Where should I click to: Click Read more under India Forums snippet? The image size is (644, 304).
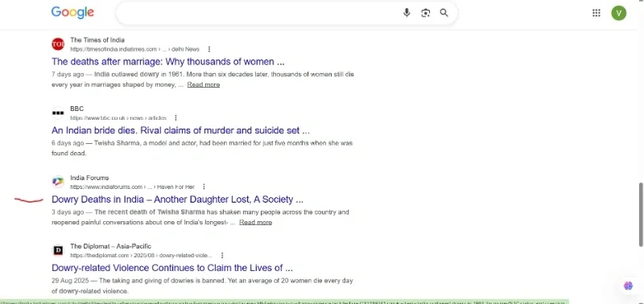click(x=255, y=222)
